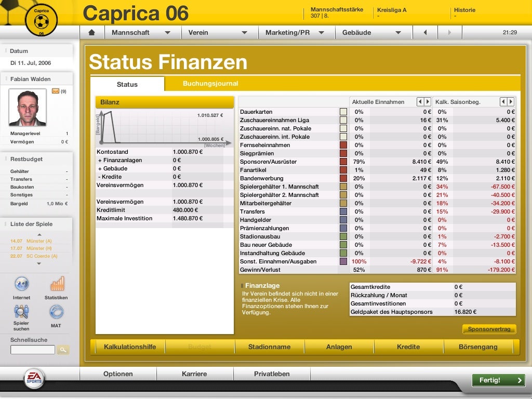This screenshot has width=532, height=399.
Task: Open the Anlagen button
Action: pyautogui.click(x=339, y=347)
